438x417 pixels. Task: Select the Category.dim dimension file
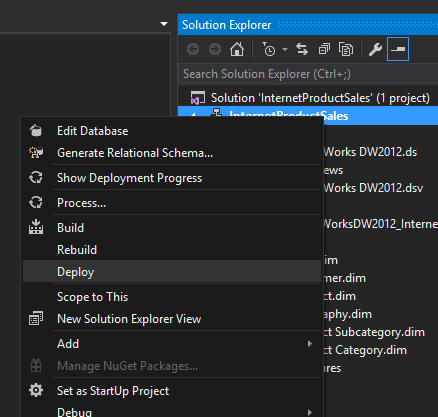pos(365,350)
